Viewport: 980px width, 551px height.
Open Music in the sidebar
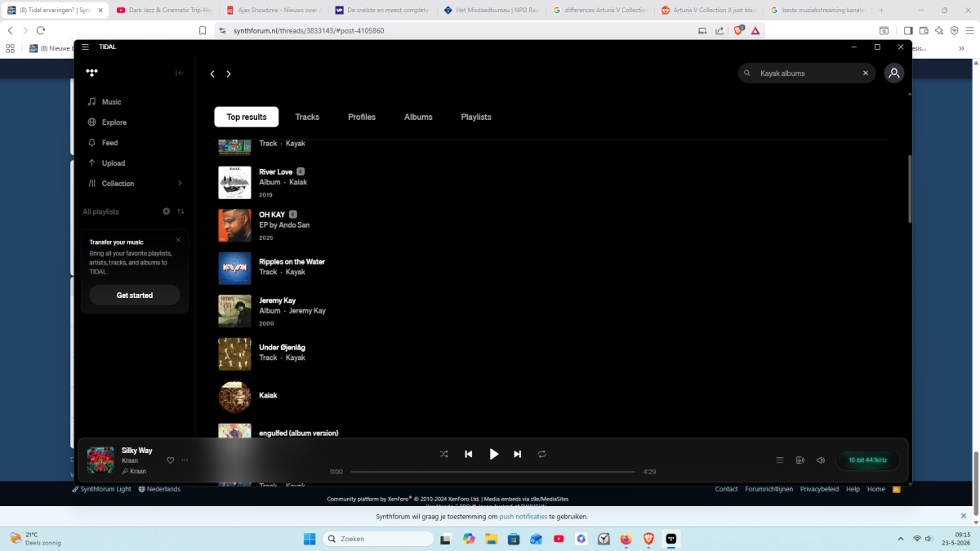[x=111, y=102]
